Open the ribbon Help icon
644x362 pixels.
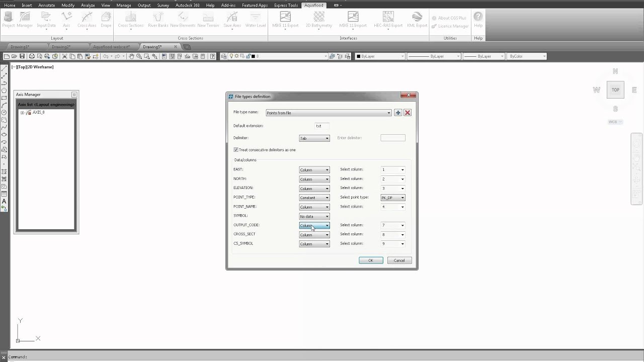click(478, 20)
